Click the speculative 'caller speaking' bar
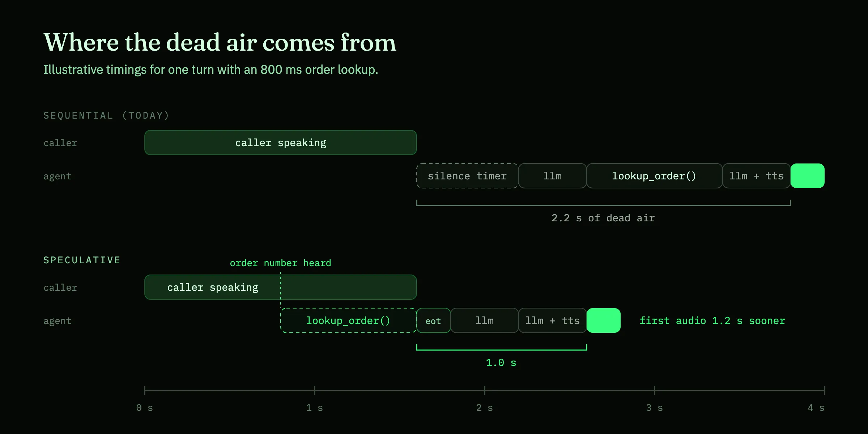Viewport: 868px width, 434px height. pos(281,287)
